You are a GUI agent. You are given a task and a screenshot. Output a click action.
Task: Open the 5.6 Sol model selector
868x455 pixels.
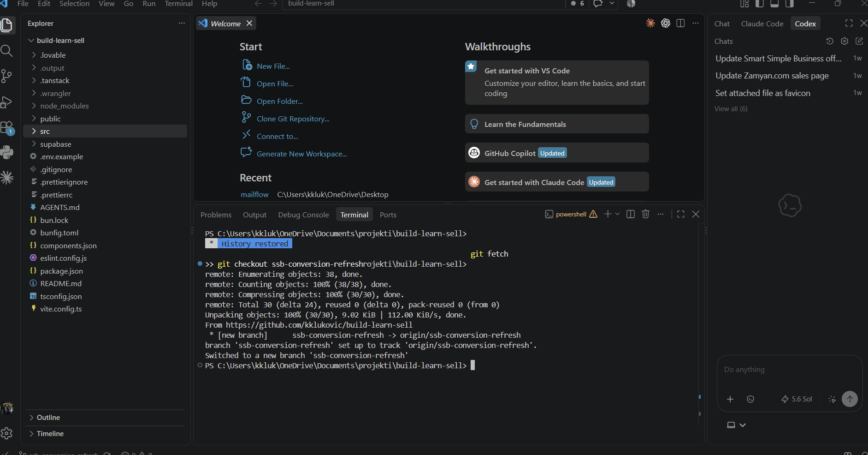point(797,399)
